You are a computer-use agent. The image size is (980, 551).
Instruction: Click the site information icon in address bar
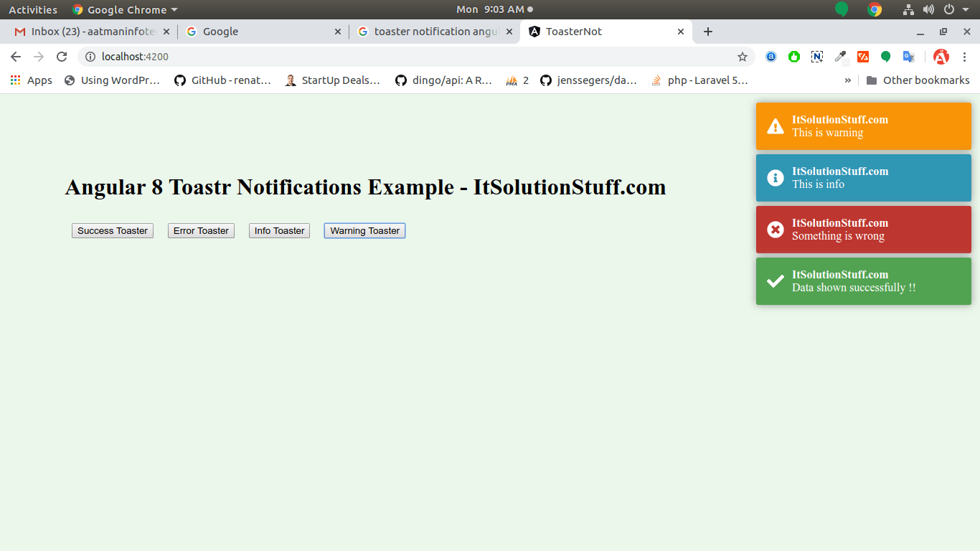coord(90,57)
